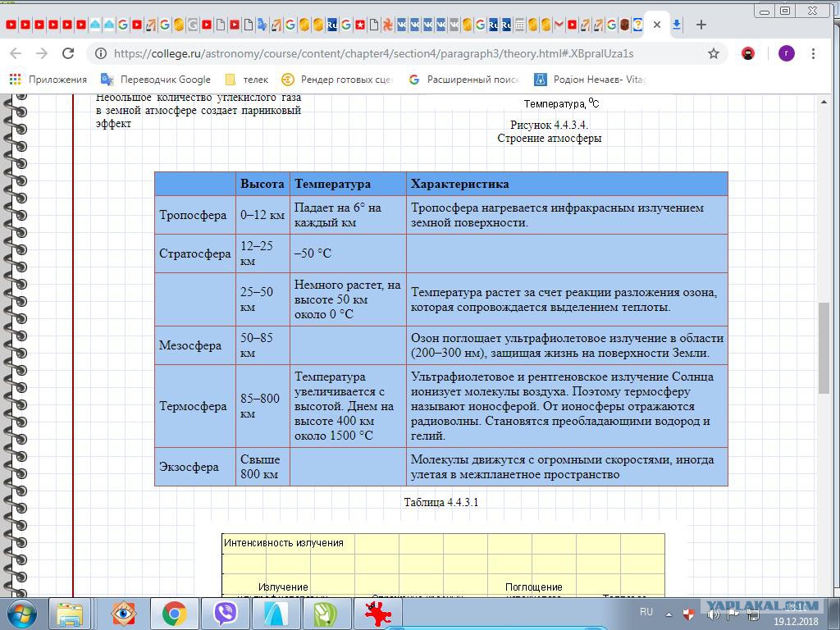This screenshot has width=840, height=630.
Task: Close the active tab
Action: point(657,25)
